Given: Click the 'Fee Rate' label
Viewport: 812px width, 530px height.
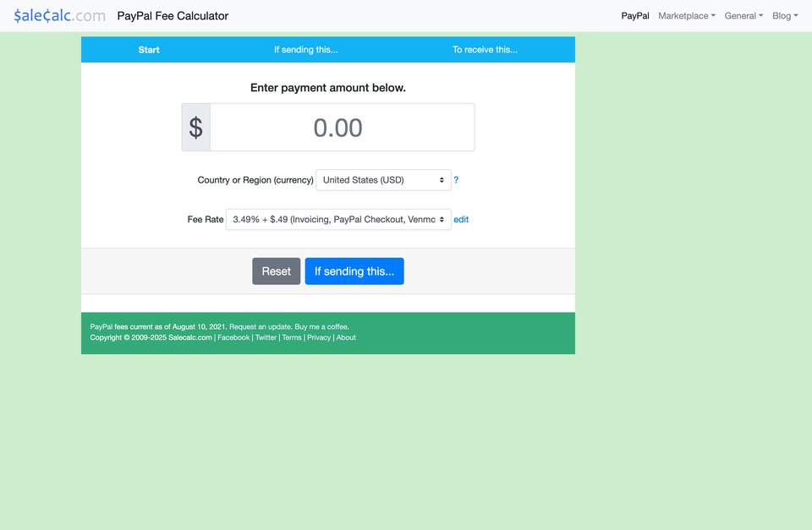Looking at the screenshot, I should (205, 220).
